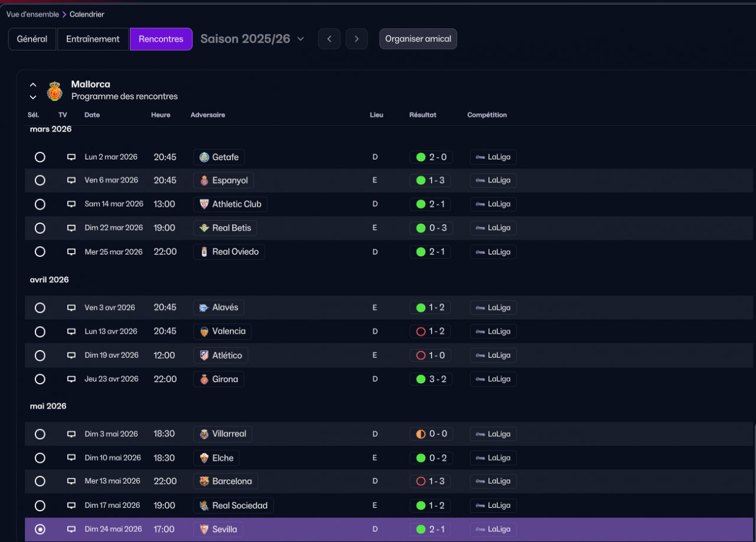The image size is (756, 542).
Task: Switch to the Général tab
Action: tap(32, 39)
